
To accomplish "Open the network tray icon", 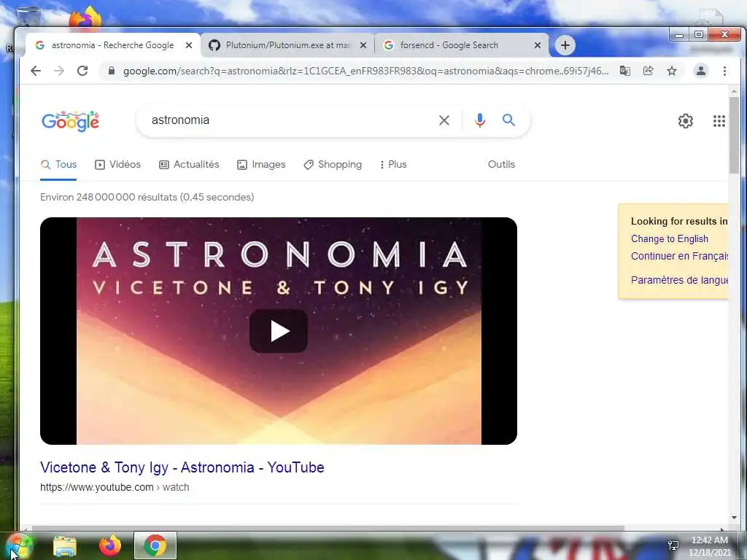I will [673, 545].
